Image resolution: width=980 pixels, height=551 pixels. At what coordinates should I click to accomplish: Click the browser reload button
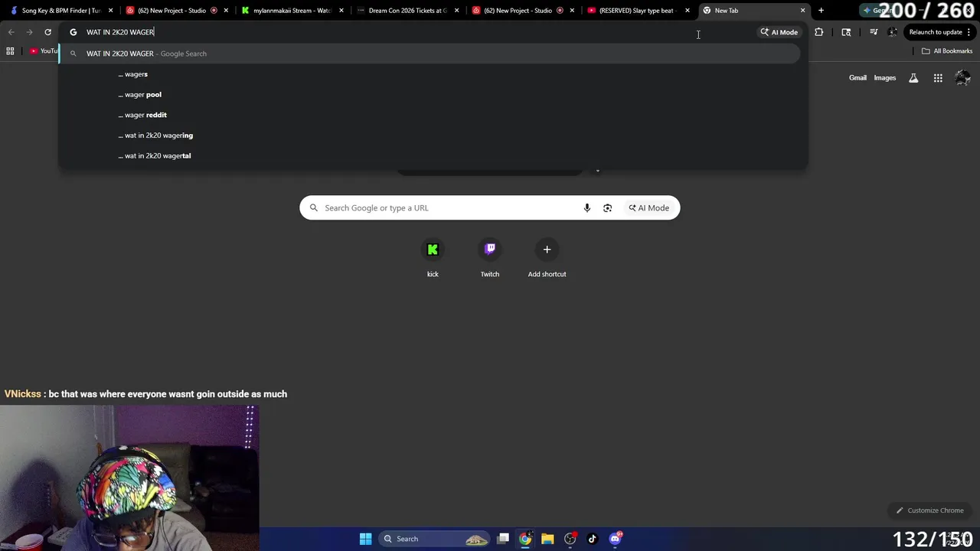47,32
